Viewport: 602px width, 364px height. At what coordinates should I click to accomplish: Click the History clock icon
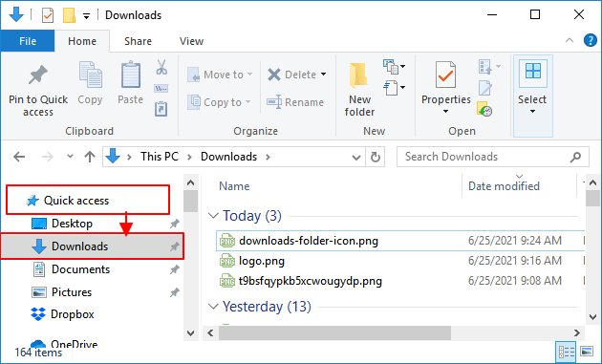pos(484,109)
